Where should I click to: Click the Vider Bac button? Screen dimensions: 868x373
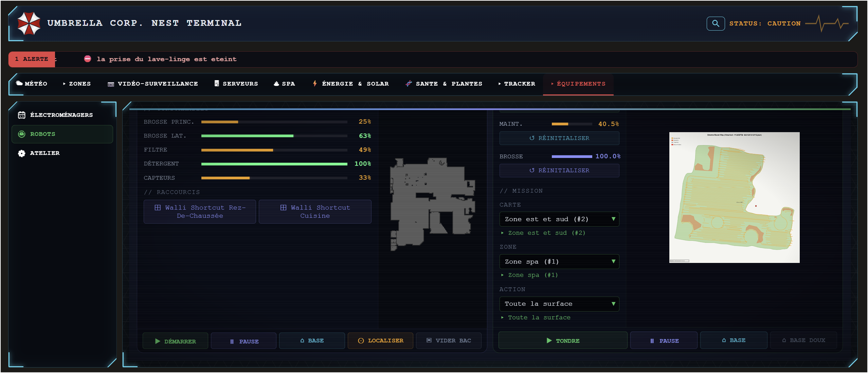pyautogui.click(x=449, y=341)
